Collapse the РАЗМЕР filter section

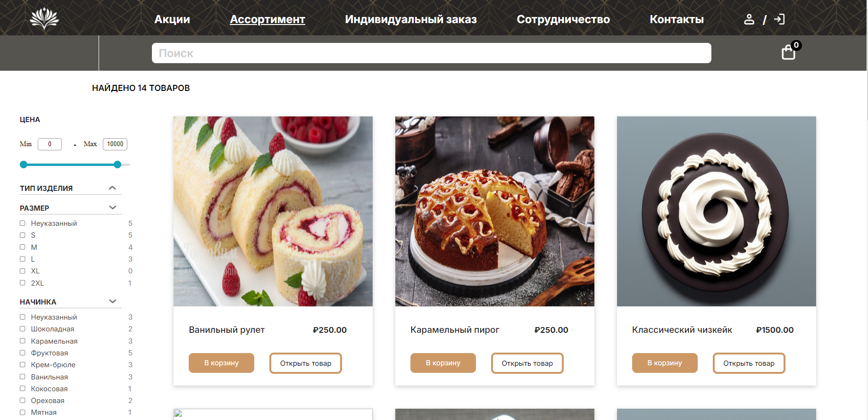pyautogui.click(x=113, y=207)
